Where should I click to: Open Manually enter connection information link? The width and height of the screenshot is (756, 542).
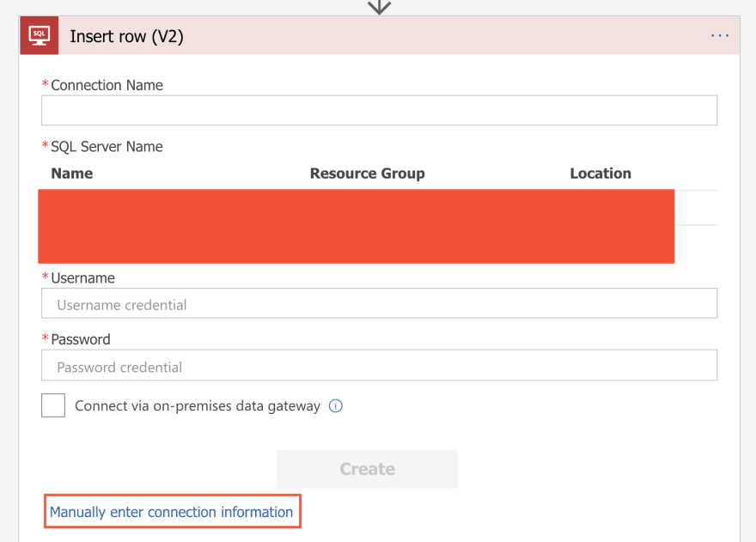coord(171,512)
